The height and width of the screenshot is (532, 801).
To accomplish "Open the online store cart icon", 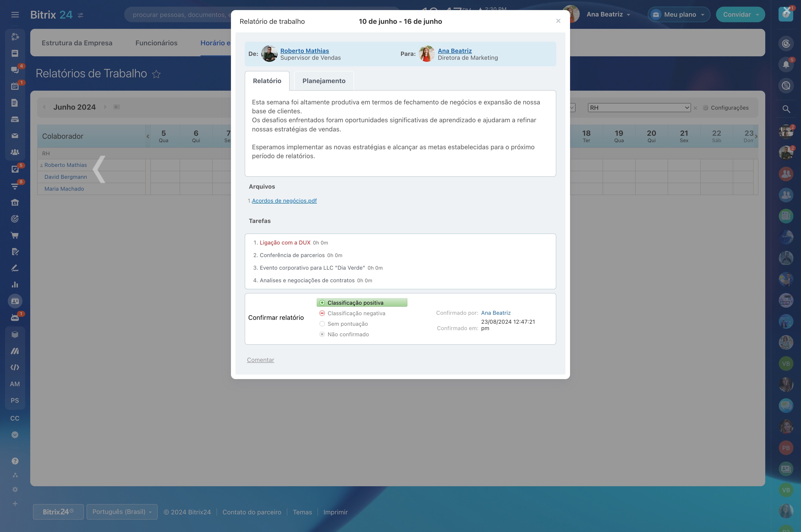I will pos(15,235).
